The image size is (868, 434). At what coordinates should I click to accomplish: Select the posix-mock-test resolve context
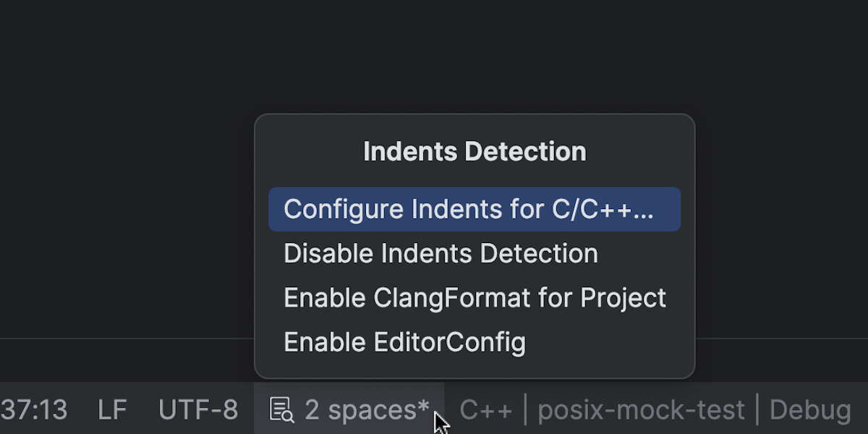(x=641, y=410)
